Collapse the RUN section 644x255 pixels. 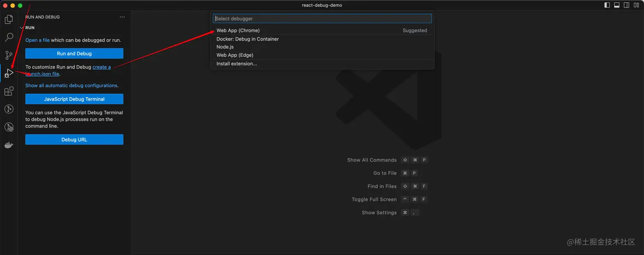(x=22, y=28)
